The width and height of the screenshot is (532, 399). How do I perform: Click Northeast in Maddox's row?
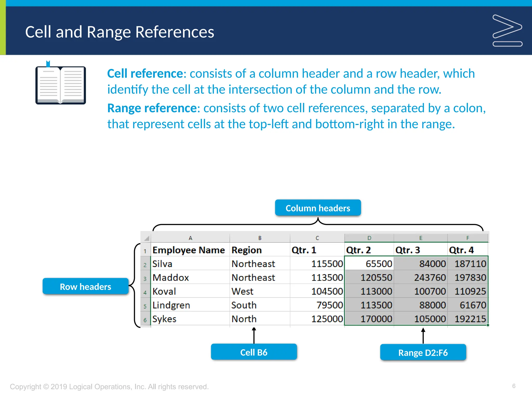pyautogui.click(x=260, y=277)
